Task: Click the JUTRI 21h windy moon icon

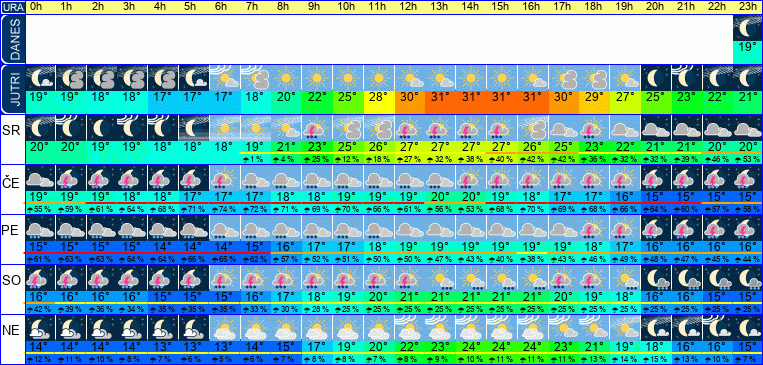Action: point(686,78)
